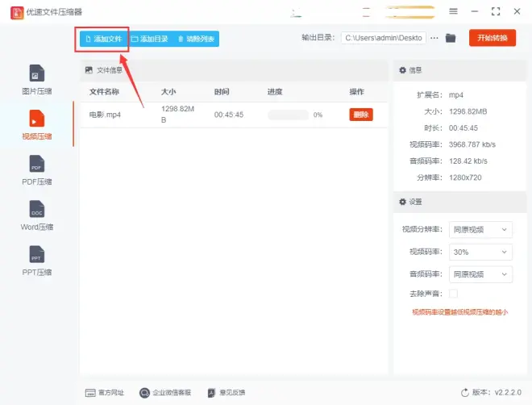Delete the 电影.mp4 row with 删除

[361, 115]
